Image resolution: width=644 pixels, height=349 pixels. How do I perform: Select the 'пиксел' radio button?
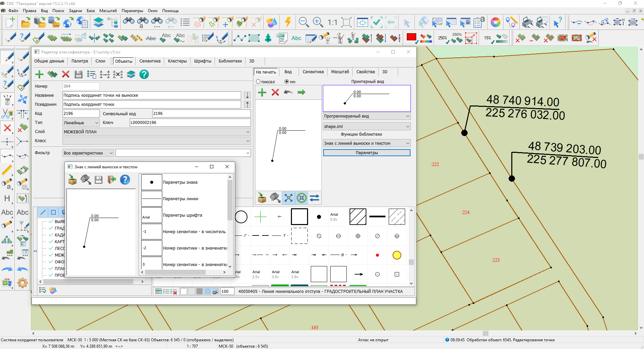258,82
